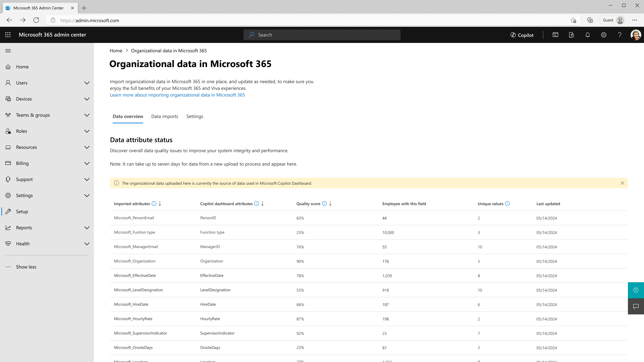Click the info icon next to Imported attributes
Viewport: 644px width, 362px height.
tap(154, 204)
